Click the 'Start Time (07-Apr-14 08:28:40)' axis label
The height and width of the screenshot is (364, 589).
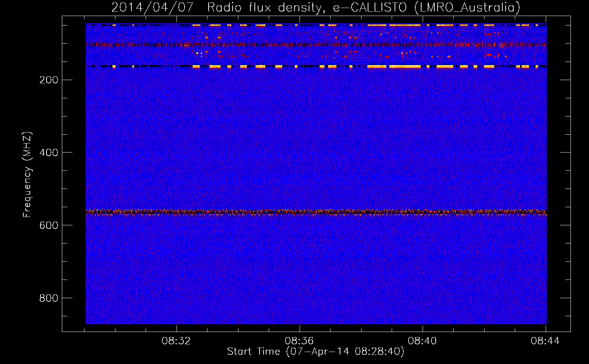[x=316, y=352]
